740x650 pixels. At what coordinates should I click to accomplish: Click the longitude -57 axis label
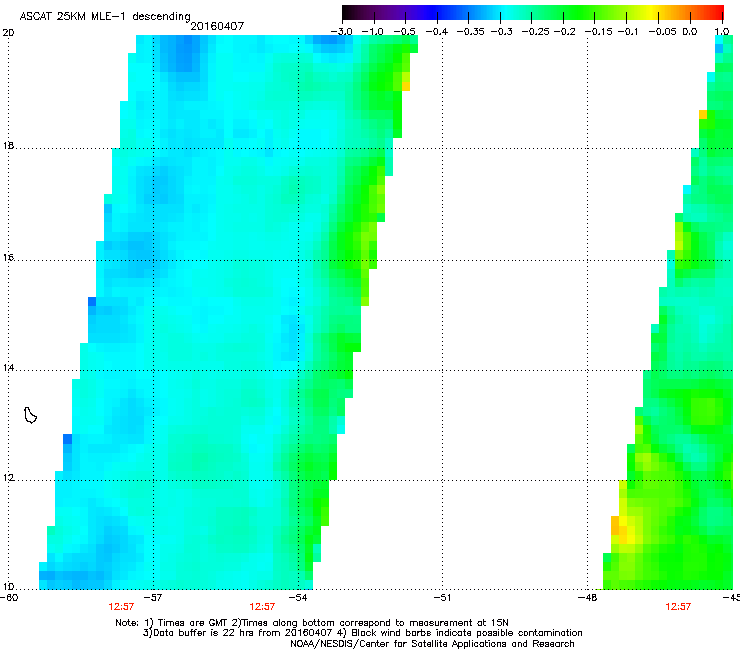pos(153,598)
